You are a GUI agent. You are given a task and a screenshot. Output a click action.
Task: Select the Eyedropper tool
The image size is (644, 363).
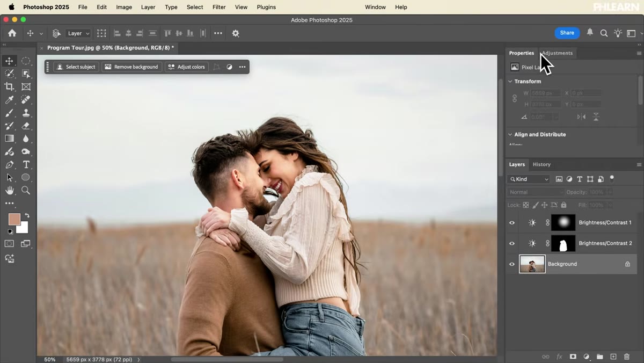coord(9,100)
